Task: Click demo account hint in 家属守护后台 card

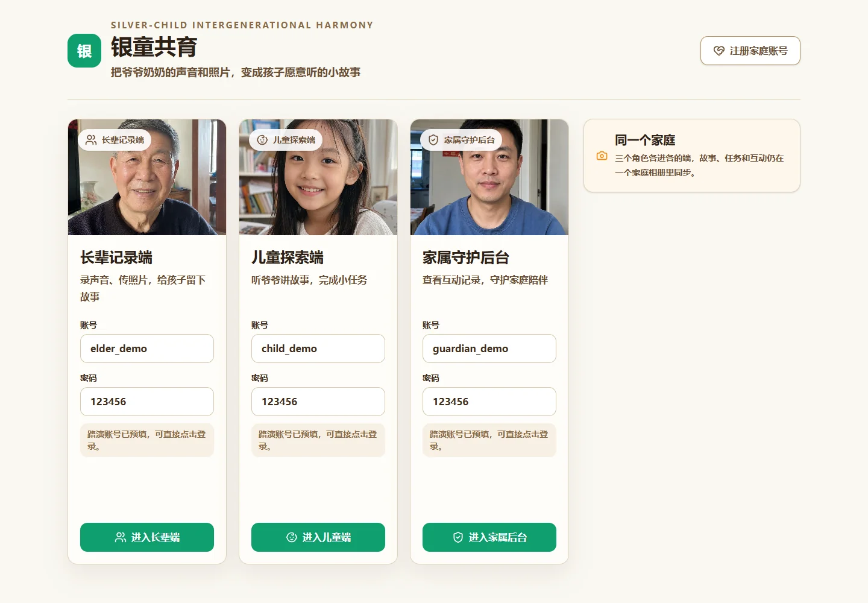Action: pyautogui.click(x=489, y=440)
